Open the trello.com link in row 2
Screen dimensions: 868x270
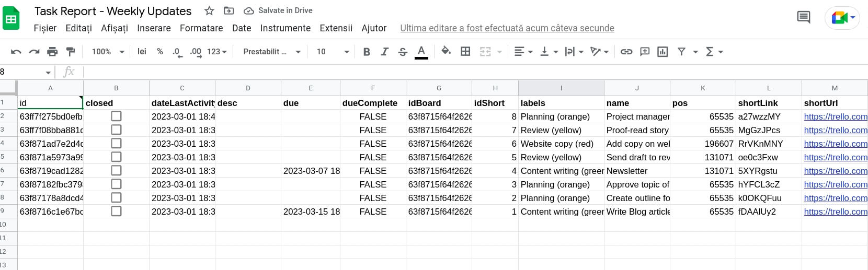835,116
